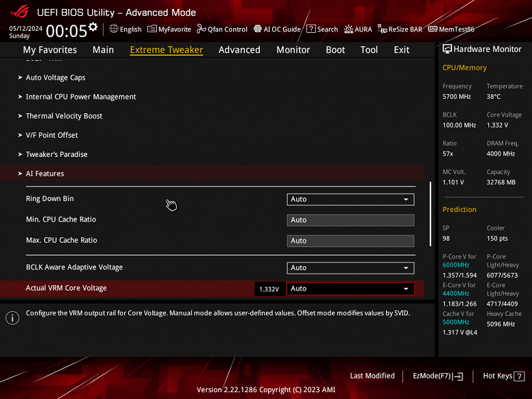This screenshot has width=532, height=399.
Task: Open Qfan Control fan icon
Action: (x=201, y=29)
